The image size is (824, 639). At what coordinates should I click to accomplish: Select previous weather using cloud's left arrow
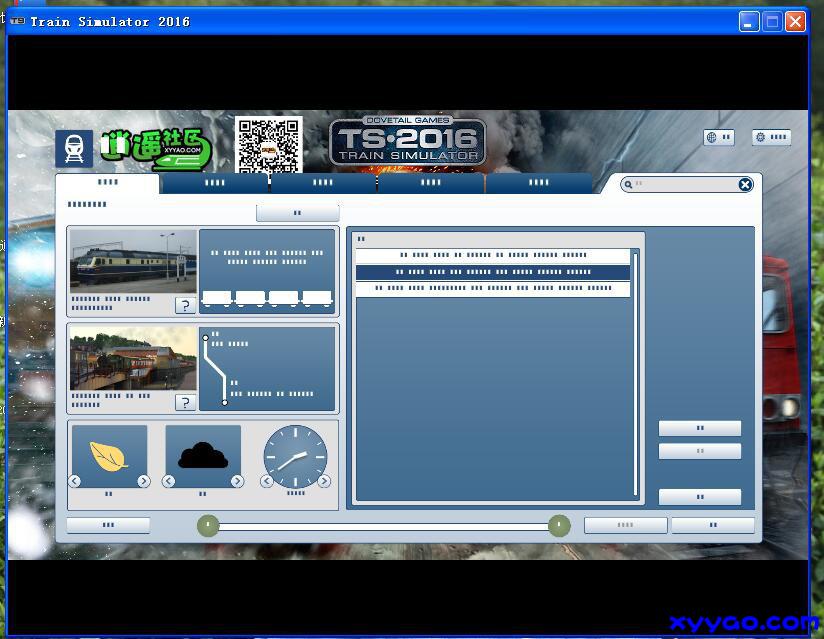pyautogui.click(x=169, y=481)
